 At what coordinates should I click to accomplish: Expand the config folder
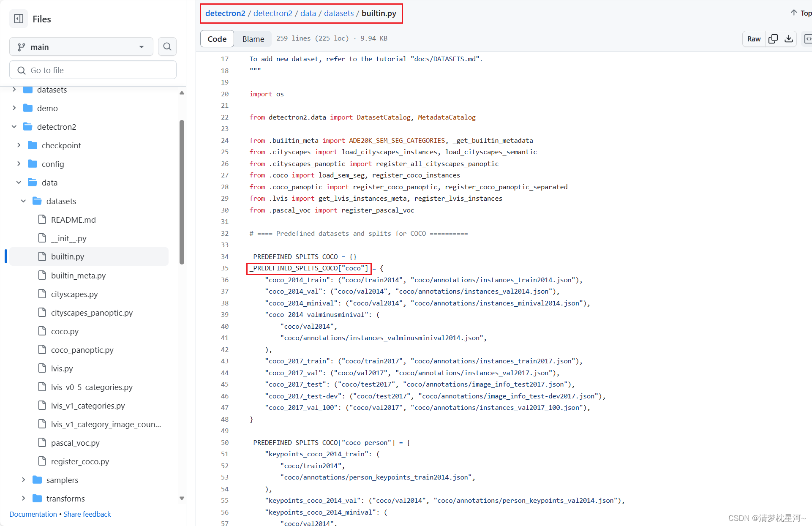(x=18, y=164)
